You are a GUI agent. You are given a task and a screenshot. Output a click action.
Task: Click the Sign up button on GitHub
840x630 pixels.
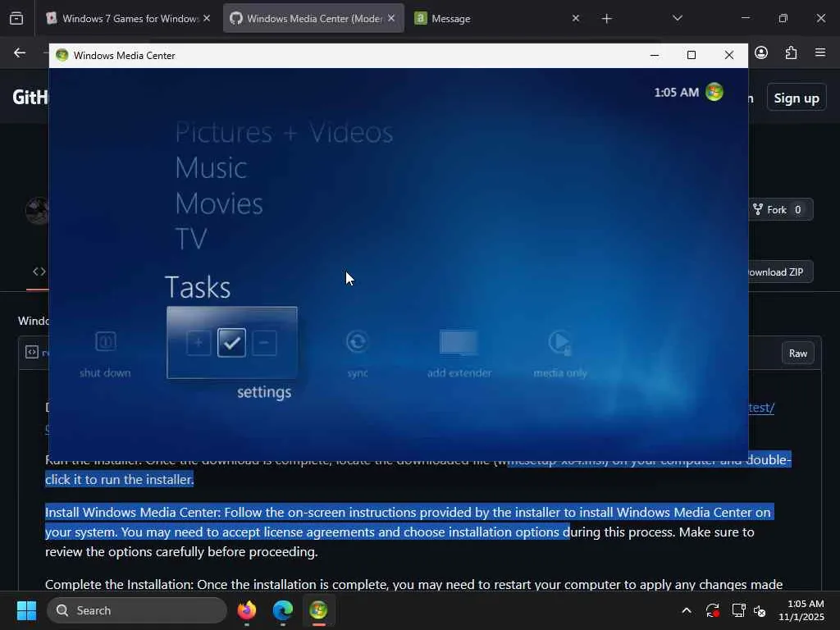(x=796, y=98)
